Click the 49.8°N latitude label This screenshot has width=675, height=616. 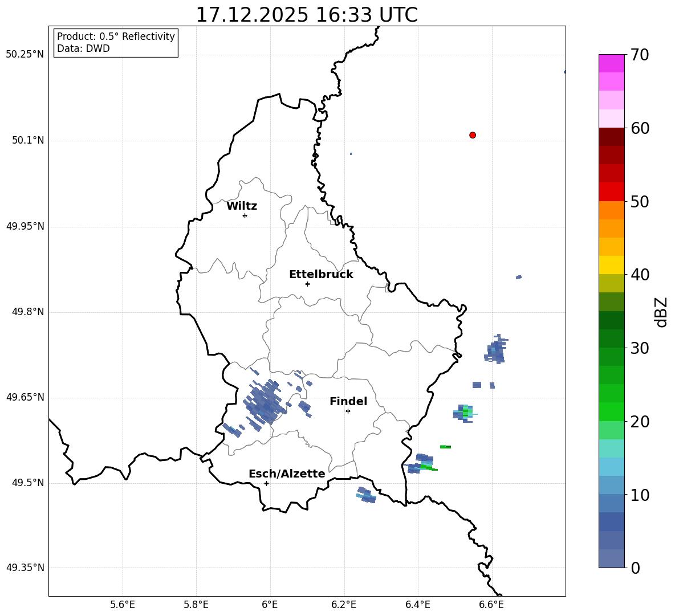28,312
